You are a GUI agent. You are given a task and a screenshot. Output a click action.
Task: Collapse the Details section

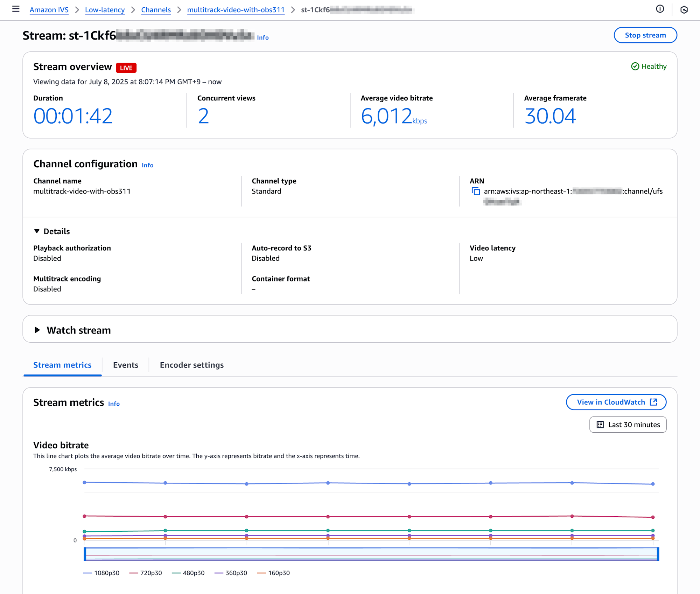(52, 231)
